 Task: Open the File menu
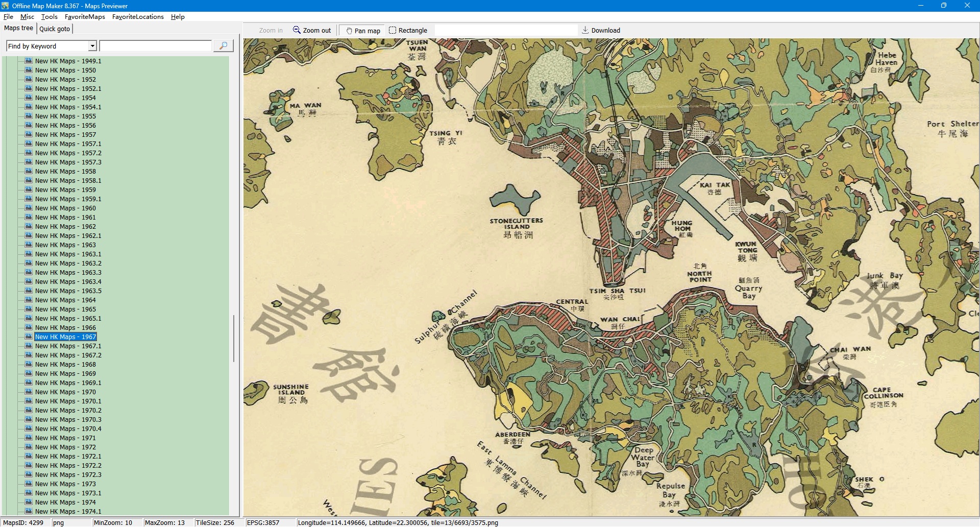tap(8, 17)
